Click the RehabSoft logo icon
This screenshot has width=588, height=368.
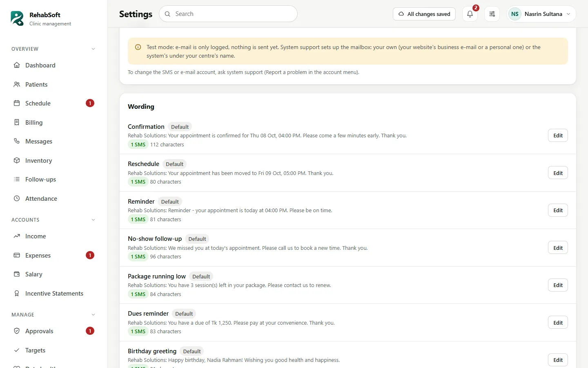(17, 18)
